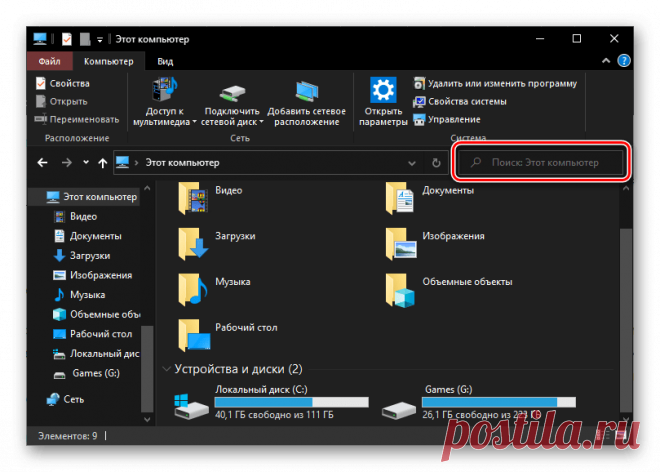
Task: Click 'Подключить сетевой диск' drive icon
Action: tap(232, 93)
